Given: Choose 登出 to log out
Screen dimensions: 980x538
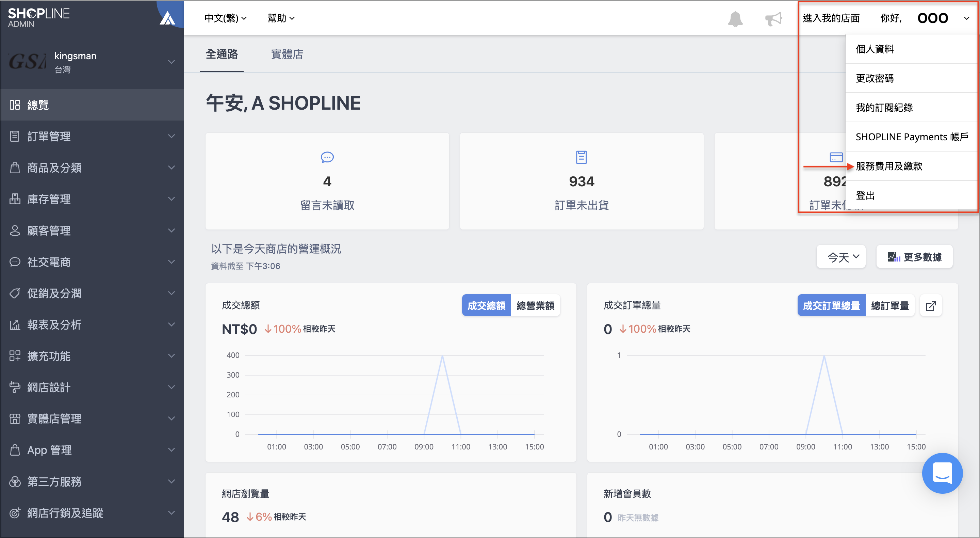Looking at the screenshot, I should pyautogui.click(x=911, y=195).
